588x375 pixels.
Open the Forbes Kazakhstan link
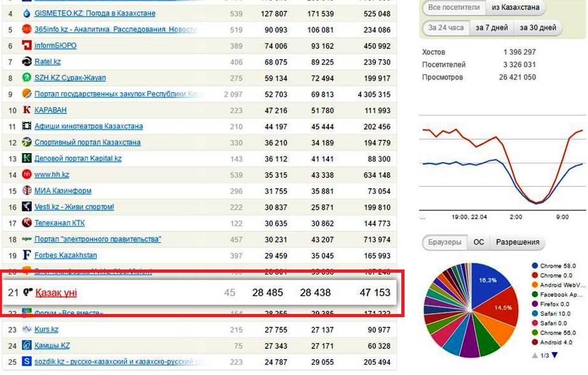tap(65, 256)
